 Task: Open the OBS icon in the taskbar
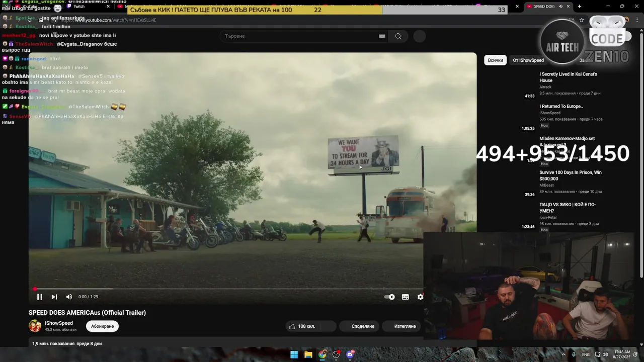[x=336, y=354]
